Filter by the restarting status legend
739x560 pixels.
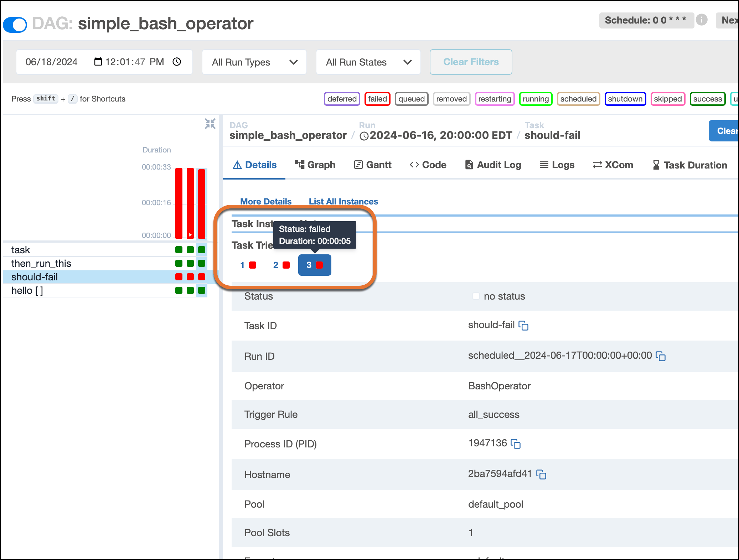click(495, 99)
